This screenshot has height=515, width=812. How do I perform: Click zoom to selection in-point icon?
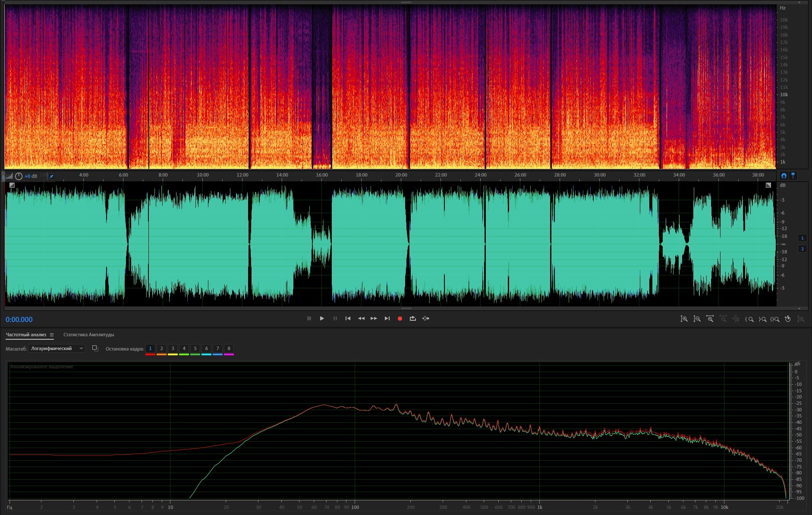pyautogui.click(x=749, y=319)
